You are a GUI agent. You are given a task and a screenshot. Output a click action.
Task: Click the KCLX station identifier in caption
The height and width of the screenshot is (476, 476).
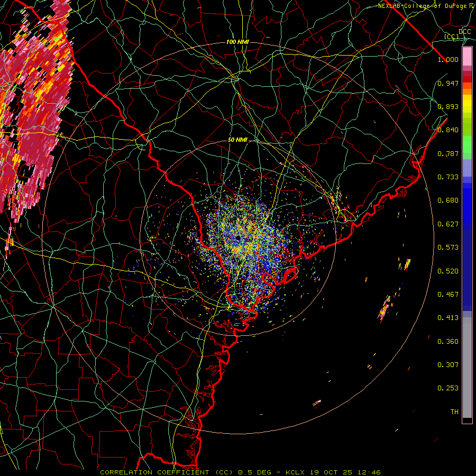pos(295,472)
